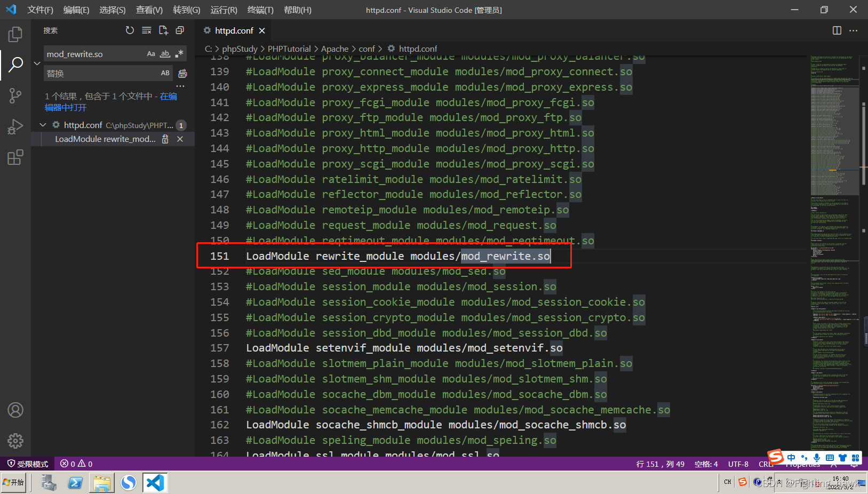Click the Restricted Mode status item
The width and height of the screenshot is (868, 494).
(28, 464)
